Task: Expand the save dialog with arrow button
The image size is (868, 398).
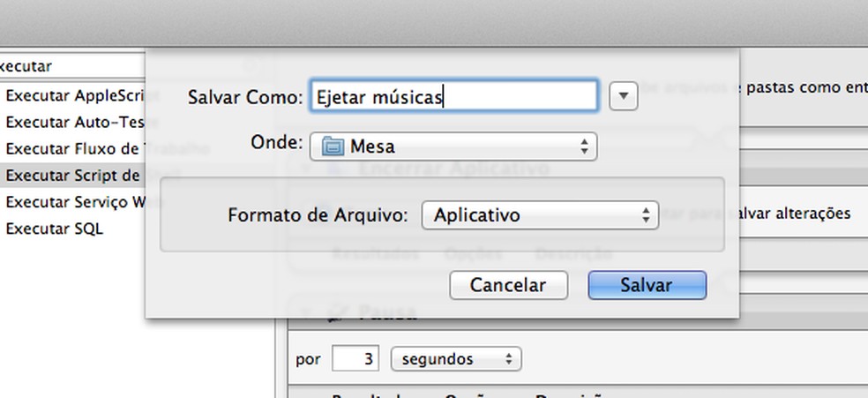Action: tap(624, 96)
